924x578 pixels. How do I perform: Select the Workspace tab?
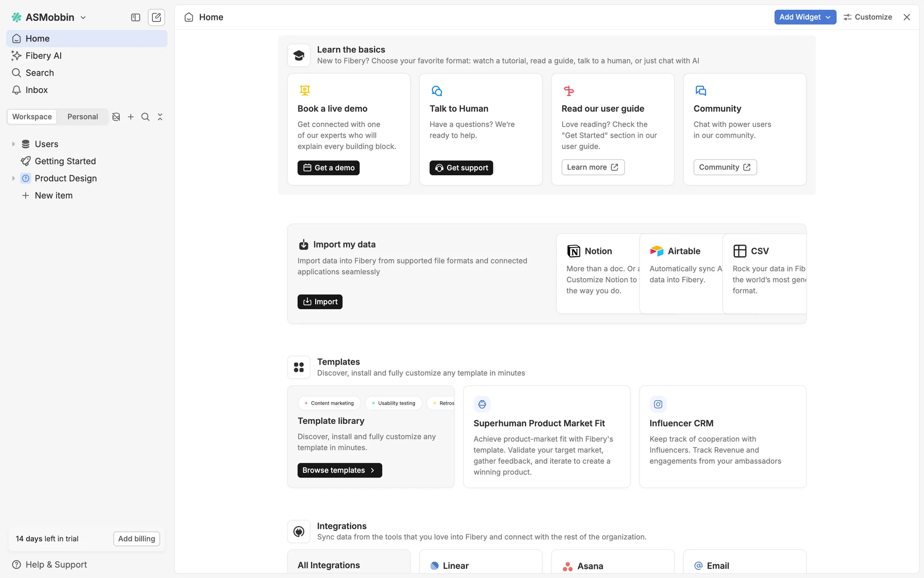coord(32,117)
